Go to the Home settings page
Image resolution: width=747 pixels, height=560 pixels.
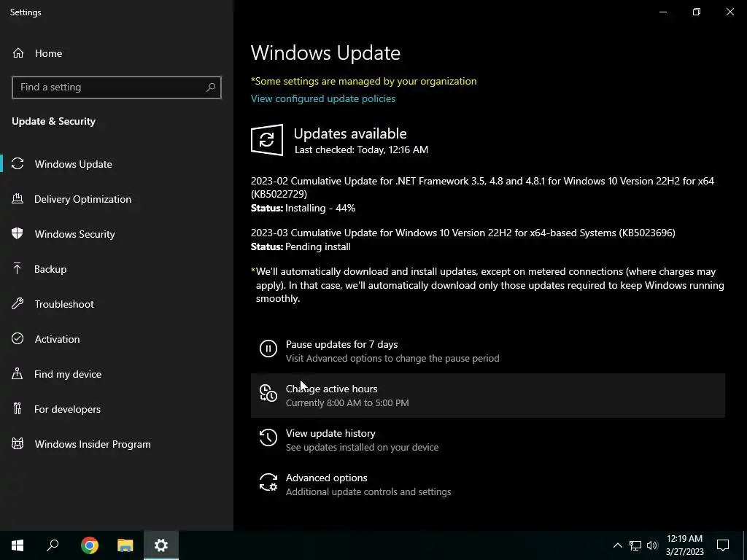(117, 52)
